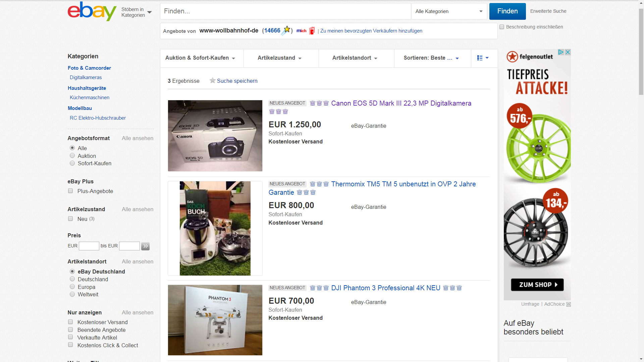
Task: Expand Auktion & Sofort-Kaufen filter
Action: [x=200, y=58]
